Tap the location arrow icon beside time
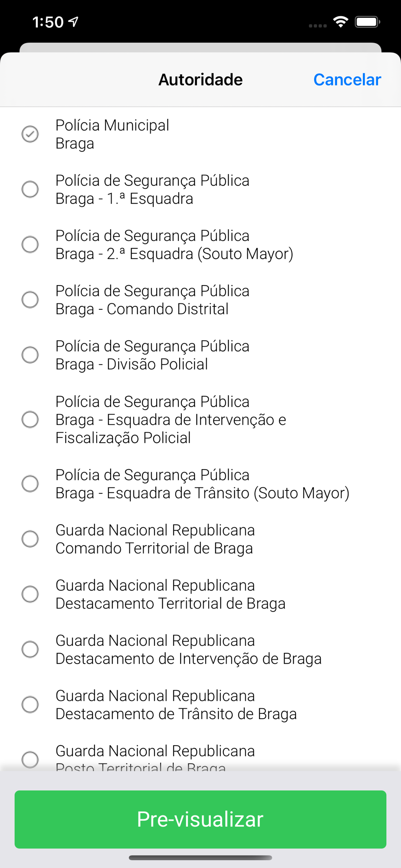 click(x=73, y=21)
